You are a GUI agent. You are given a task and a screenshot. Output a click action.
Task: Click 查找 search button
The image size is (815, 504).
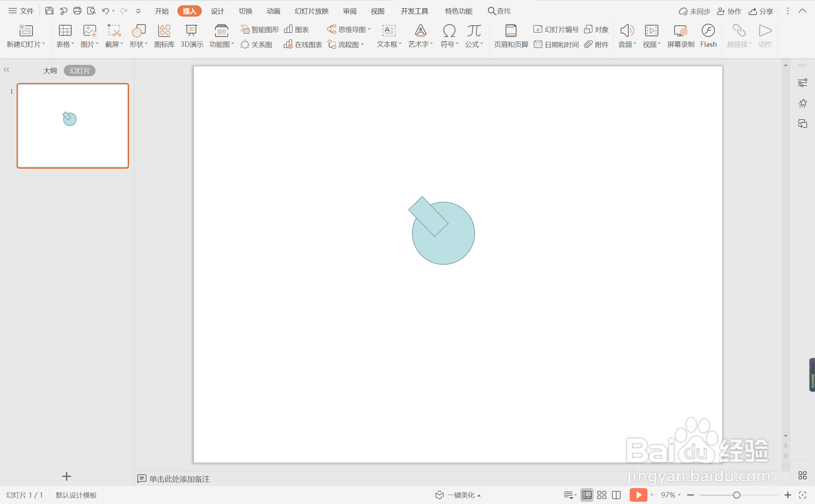[499, 11]
